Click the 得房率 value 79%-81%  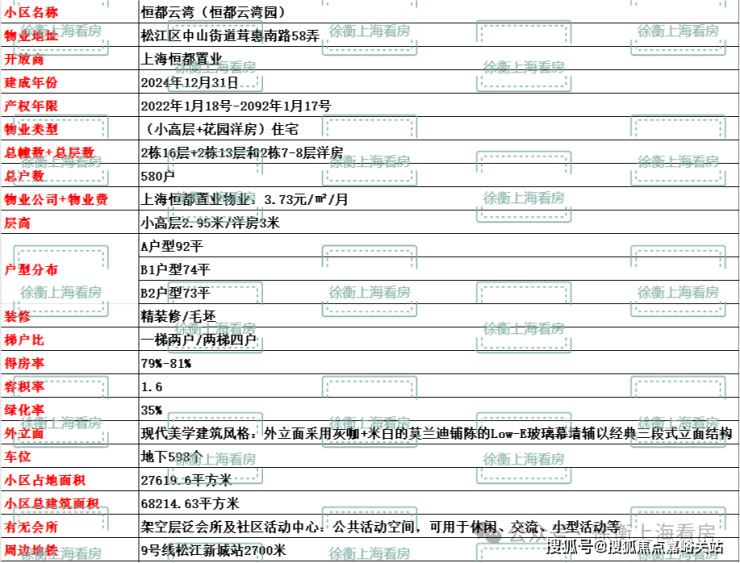click(x=166, y=362)
